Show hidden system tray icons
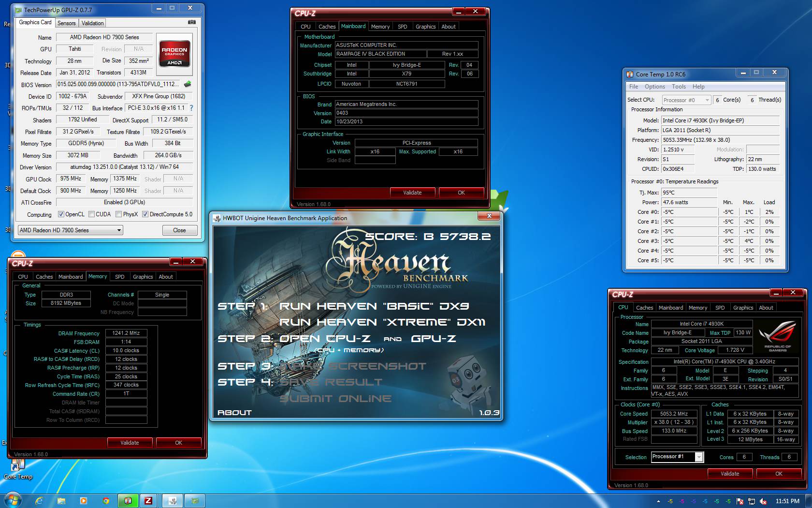The width and height of the screenshot is (812, 508). [x=658, y=501]
